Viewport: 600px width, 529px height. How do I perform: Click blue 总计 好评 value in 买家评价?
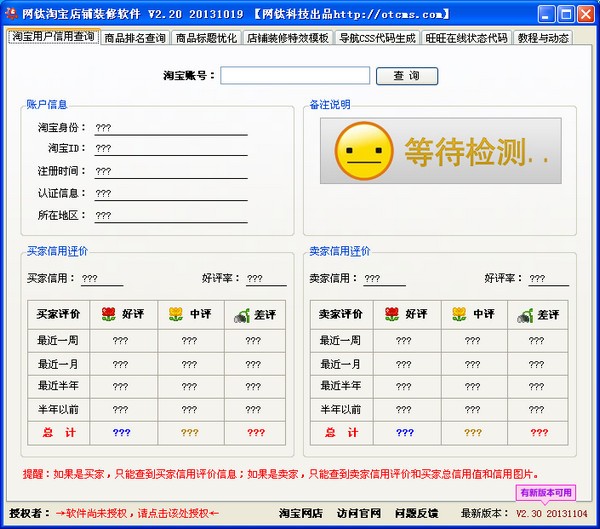(x=122, y=433)
